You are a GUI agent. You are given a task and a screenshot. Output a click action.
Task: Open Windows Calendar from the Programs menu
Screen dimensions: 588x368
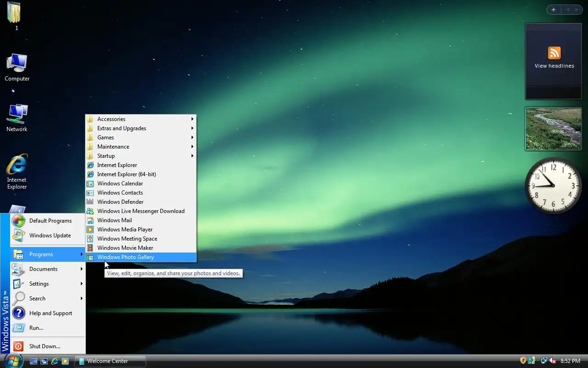[141, 184]
